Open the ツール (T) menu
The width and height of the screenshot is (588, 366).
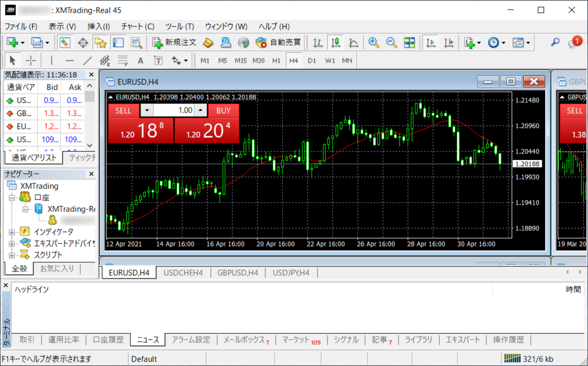click(179, 26)
